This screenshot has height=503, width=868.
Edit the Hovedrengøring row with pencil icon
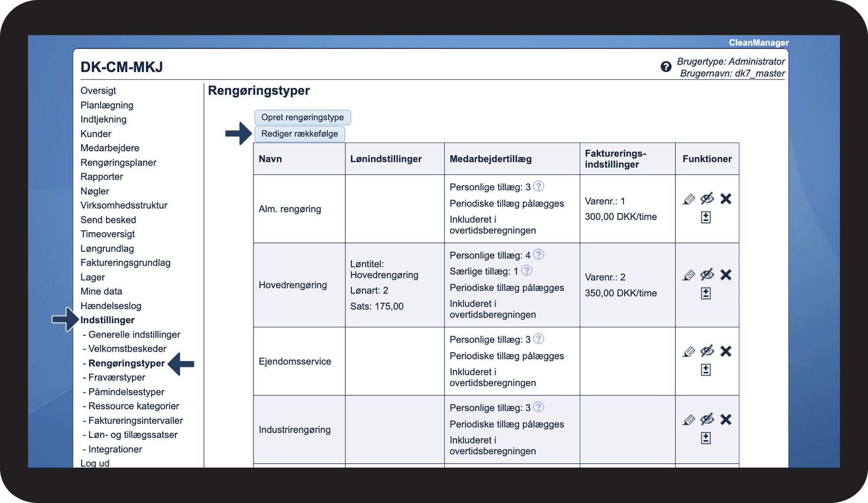689,275
